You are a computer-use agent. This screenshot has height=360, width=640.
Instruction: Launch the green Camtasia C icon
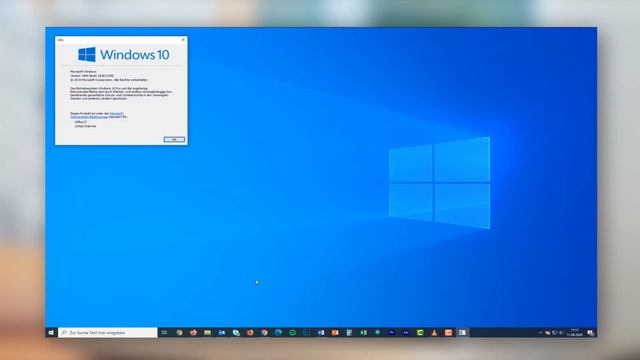(420, 333)
